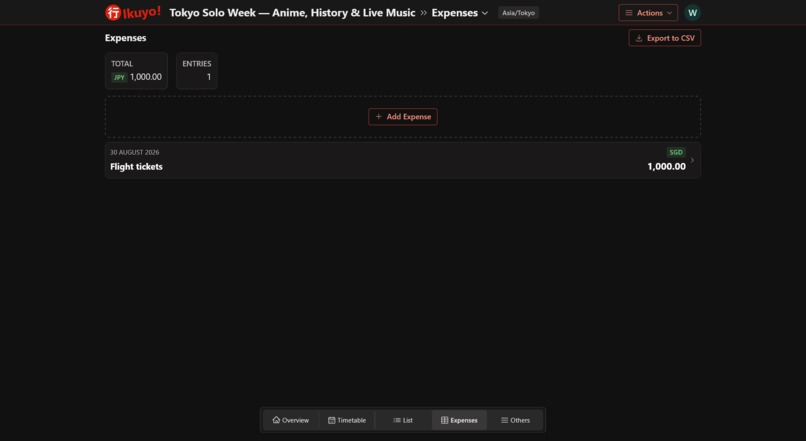Select the Expenses tab in bottom bar
This screenshot has width=806, height=441.
coord(459,420)
